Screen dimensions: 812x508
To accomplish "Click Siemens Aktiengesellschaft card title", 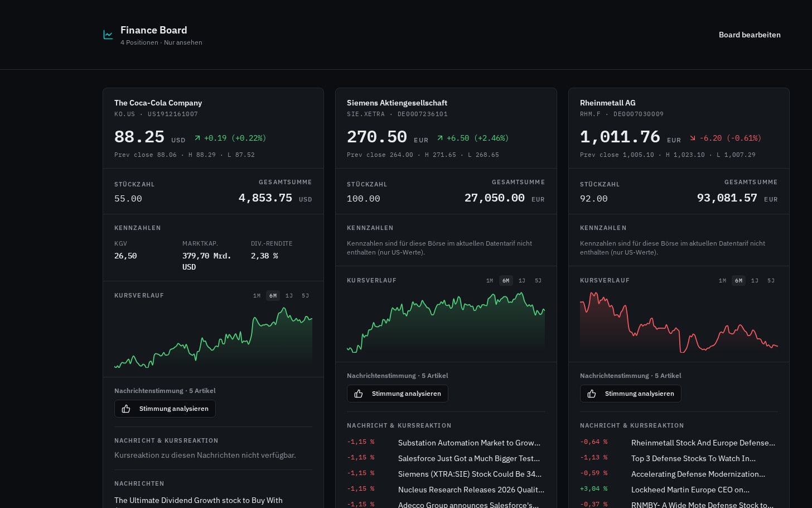I will click(x=397, y=103).
